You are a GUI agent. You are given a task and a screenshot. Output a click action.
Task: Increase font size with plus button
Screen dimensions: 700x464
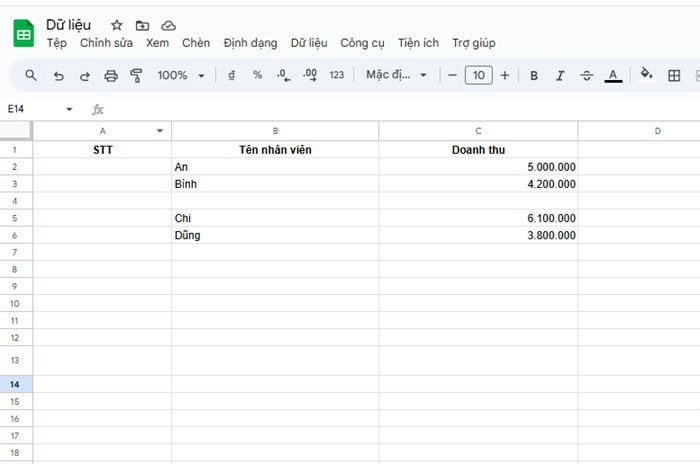point(505,75)
